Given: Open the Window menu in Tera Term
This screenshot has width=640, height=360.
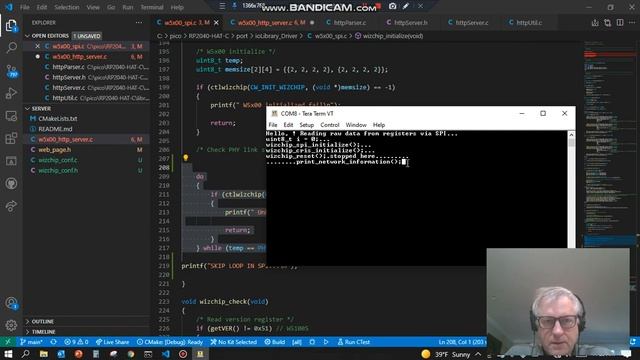Looking at the screenshot, I should [356, 125].
